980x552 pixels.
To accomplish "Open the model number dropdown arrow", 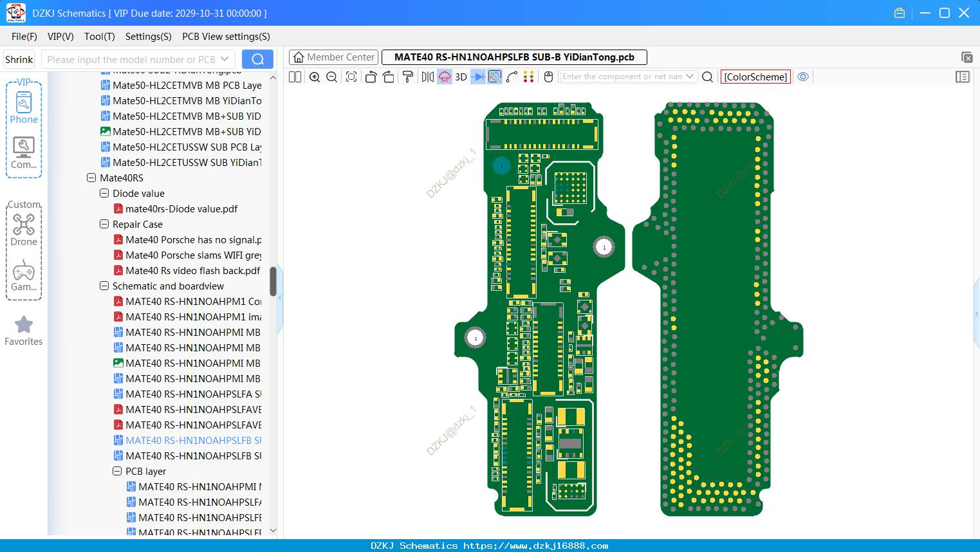I will click(x=225, y=59).
